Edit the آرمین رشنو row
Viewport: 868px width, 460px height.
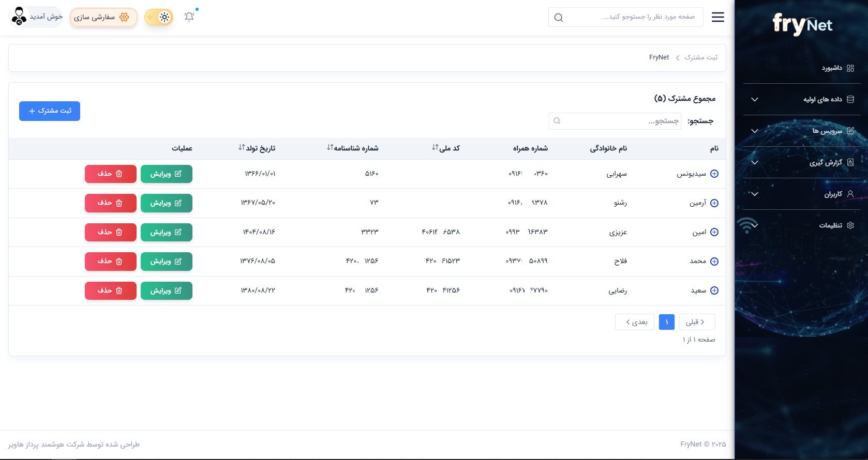(167, 203)
